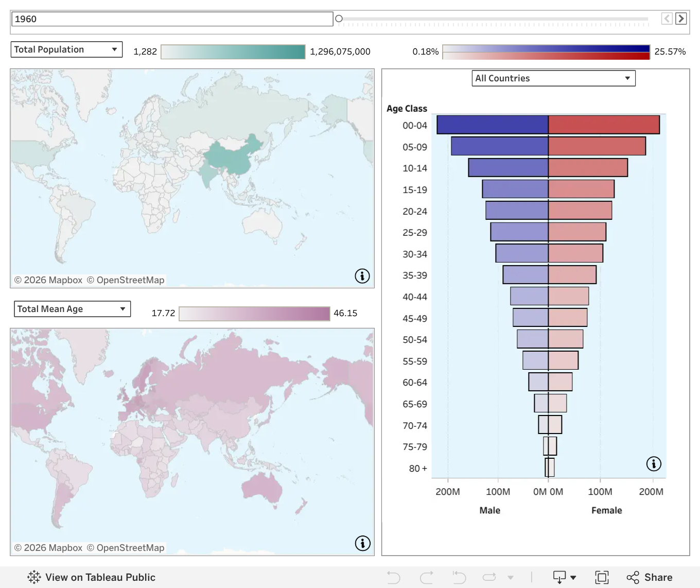Enter full screen mode
This screenshot has height=588, width=700.
coord(602,577)
